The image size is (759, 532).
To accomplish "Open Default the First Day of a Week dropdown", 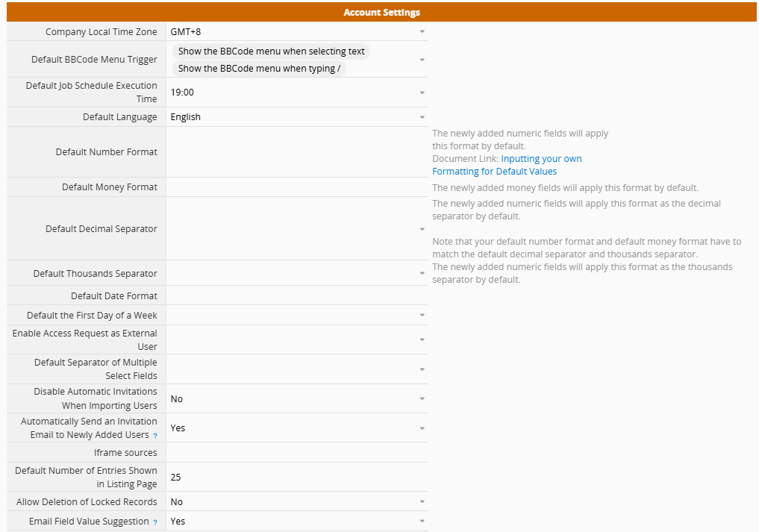I will (296, 316).
